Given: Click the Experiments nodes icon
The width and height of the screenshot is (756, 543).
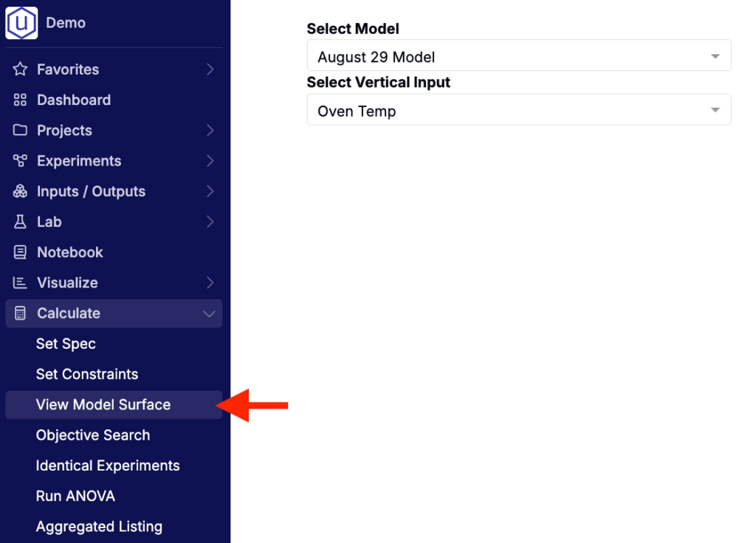Looking at the screenshot, I should click(x=20, y=161).
